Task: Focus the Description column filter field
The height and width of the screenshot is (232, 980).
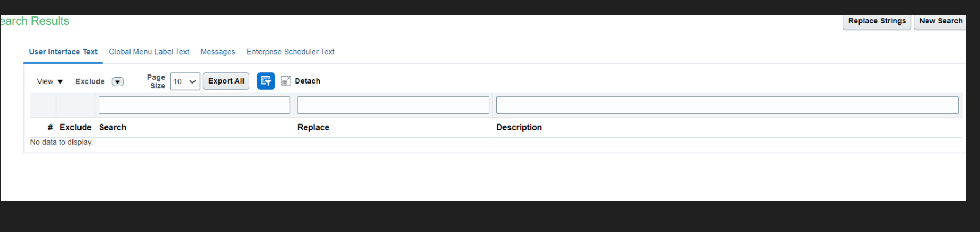Action: pyautogui.click(x=727, y=105)
